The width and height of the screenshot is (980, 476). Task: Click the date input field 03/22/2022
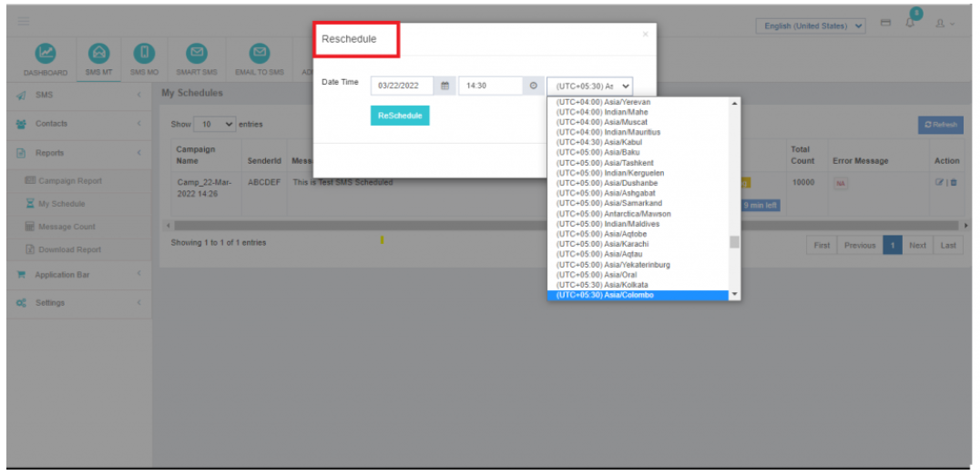pos(401,86)
